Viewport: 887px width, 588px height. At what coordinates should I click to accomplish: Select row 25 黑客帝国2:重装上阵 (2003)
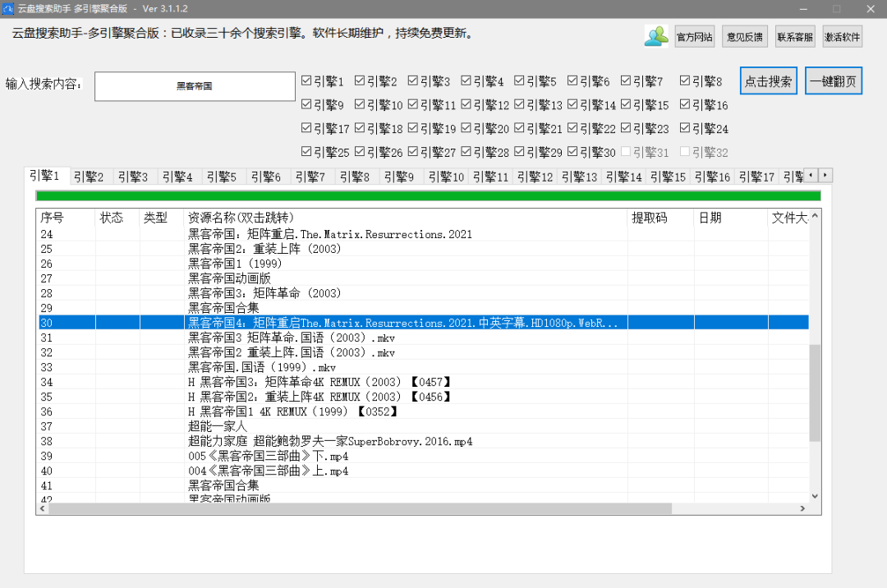click(423, 249)
